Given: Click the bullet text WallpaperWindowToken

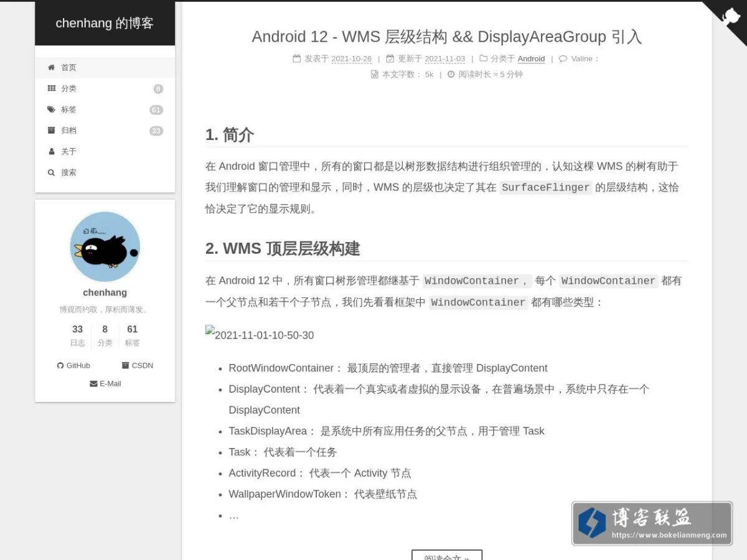Looking at the screenshot, I should pyautogui.click(x=284, y=494).
